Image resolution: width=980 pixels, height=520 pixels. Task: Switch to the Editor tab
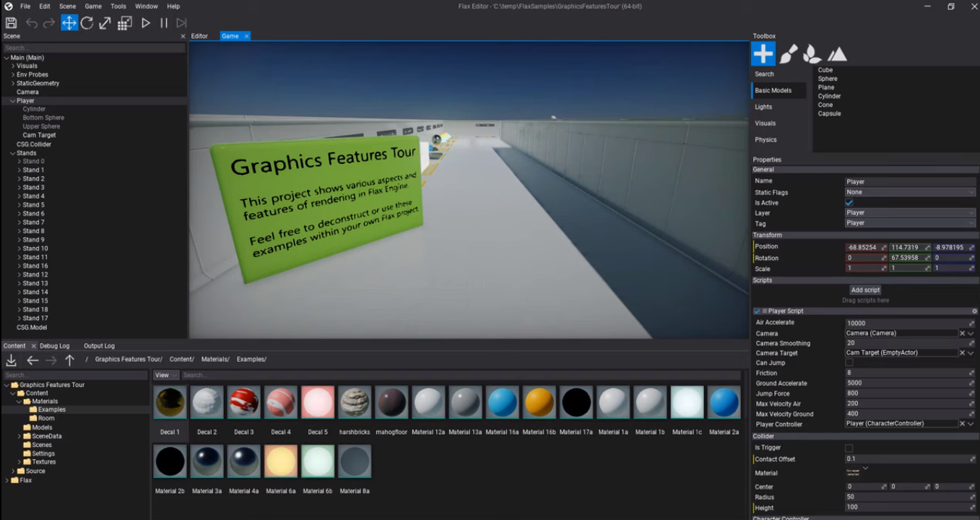199,35
